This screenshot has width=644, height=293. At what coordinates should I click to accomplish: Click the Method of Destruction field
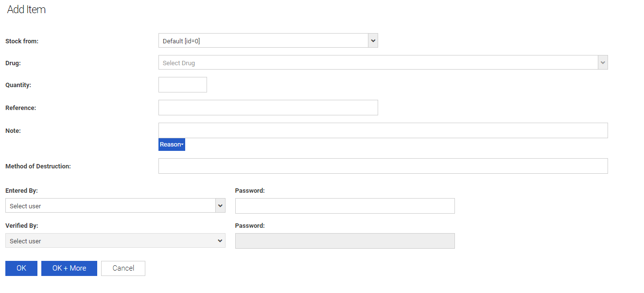click(383, 166)
